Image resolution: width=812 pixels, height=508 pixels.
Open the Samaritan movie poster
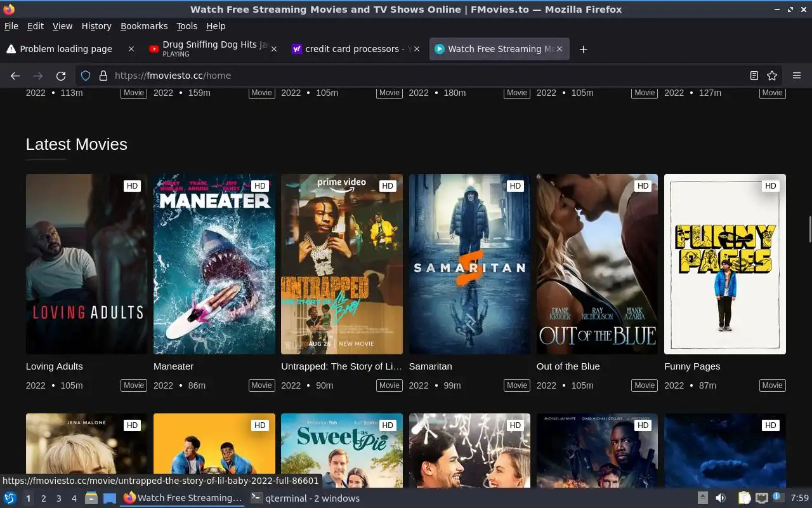[469, 264]
